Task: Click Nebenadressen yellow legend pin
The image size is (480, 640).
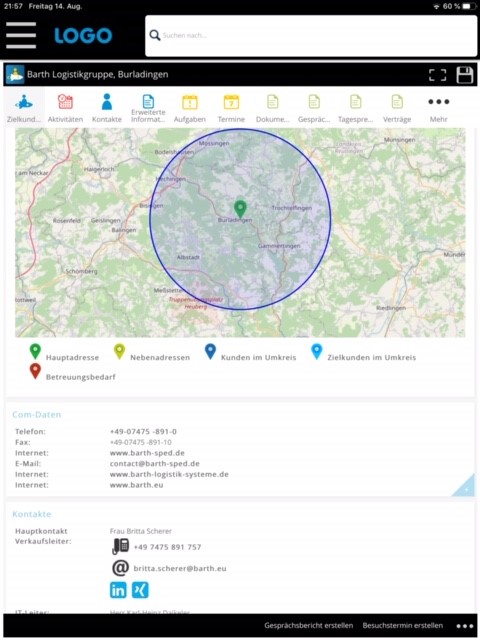Action: (x=119, y=351)
